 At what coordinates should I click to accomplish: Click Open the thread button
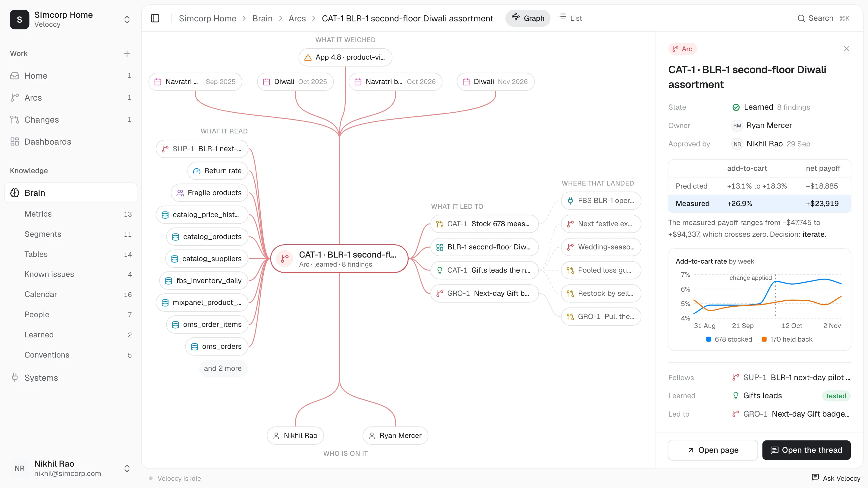[x=806, y=450]
